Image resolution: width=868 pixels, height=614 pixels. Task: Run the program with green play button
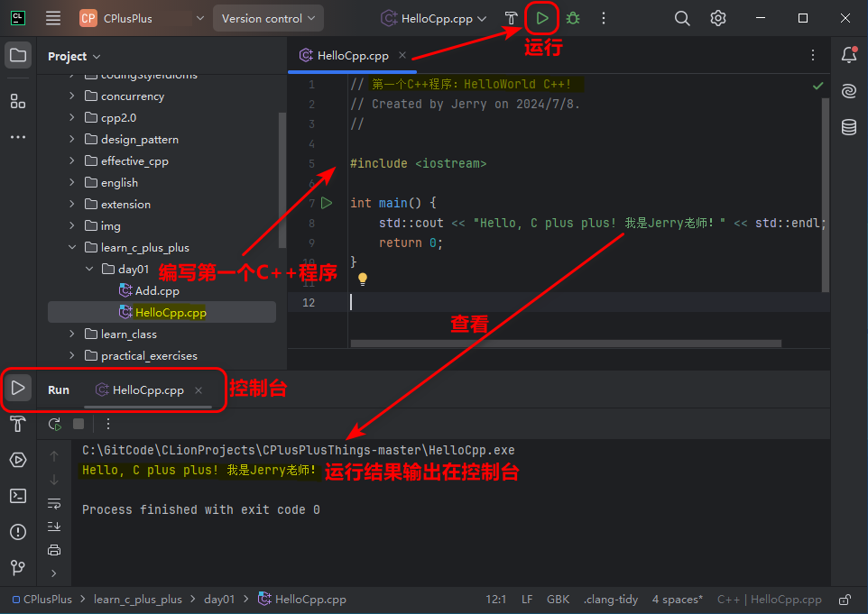541,18
